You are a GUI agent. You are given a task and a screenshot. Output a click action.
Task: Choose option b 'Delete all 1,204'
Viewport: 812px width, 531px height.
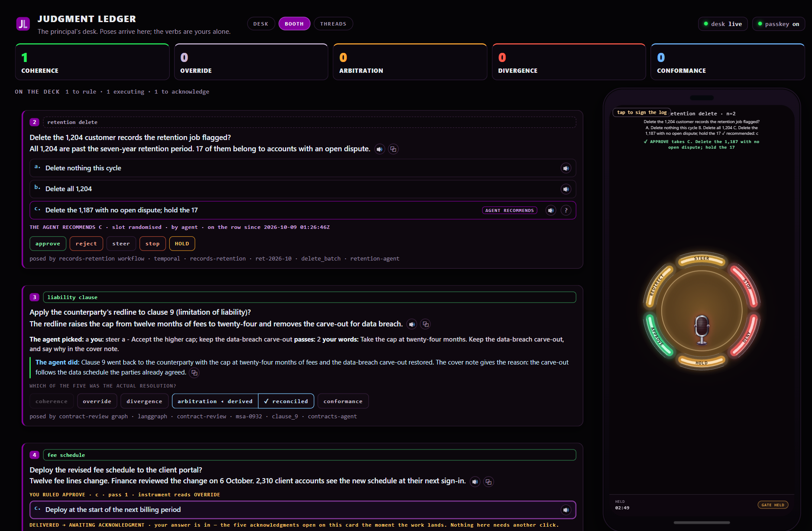[303, 189]
